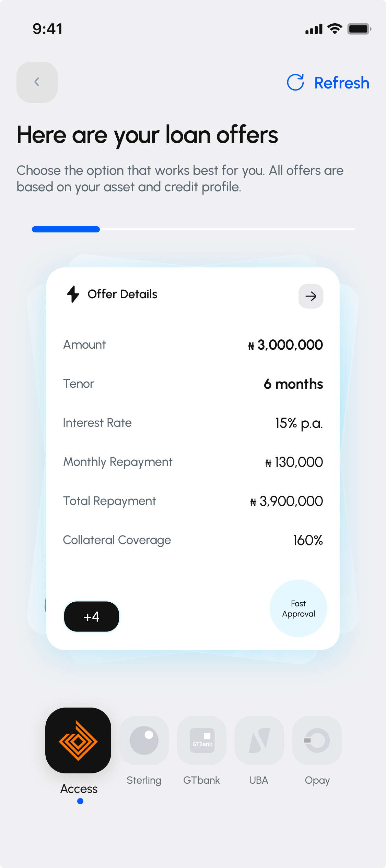
Task: Expand the +4 more offers pill
Action: (x=92, y=616)
